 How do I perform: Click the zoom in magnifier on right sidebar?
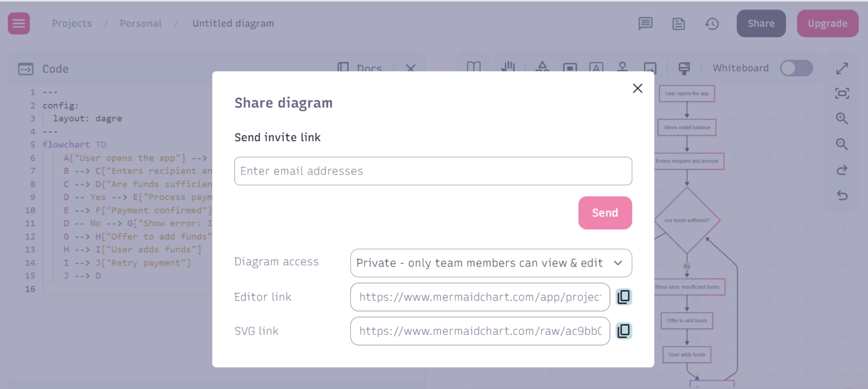(x=841, y=119)
